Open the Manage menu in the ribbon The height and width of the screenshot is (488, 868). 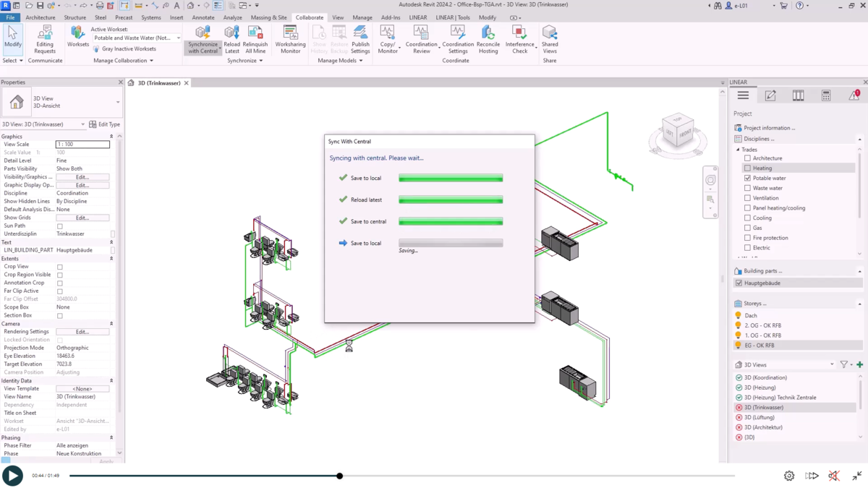362,17
